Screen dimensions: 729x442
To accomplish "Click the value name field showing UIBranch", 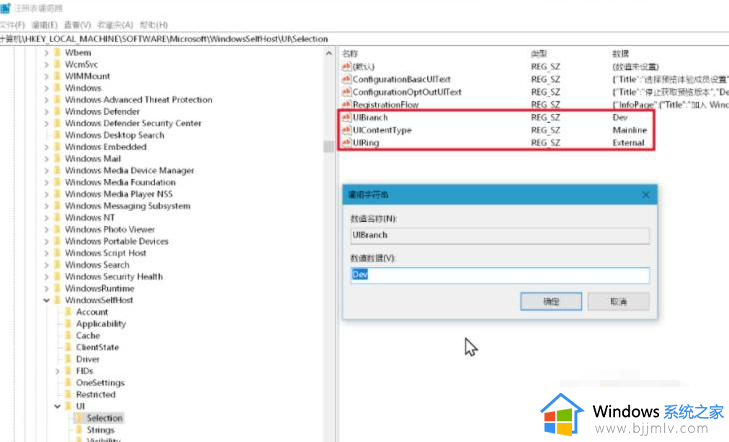I will (500, 236).
